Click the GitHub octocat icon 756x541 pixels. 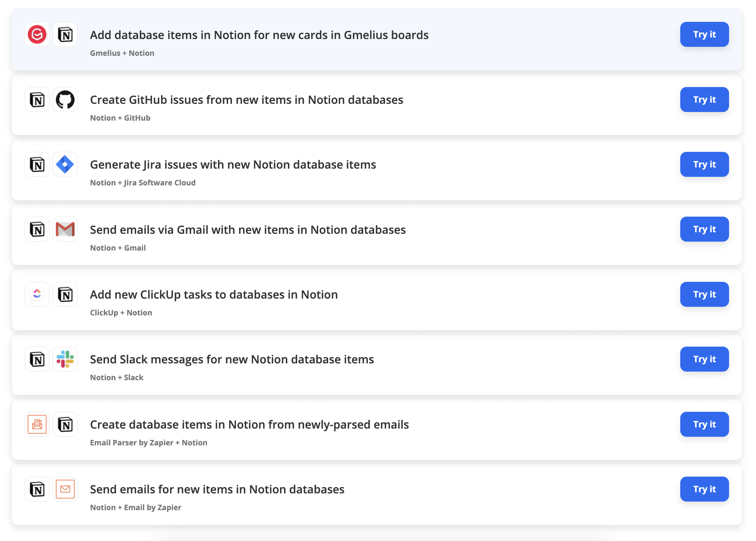[x=65, y=100]
